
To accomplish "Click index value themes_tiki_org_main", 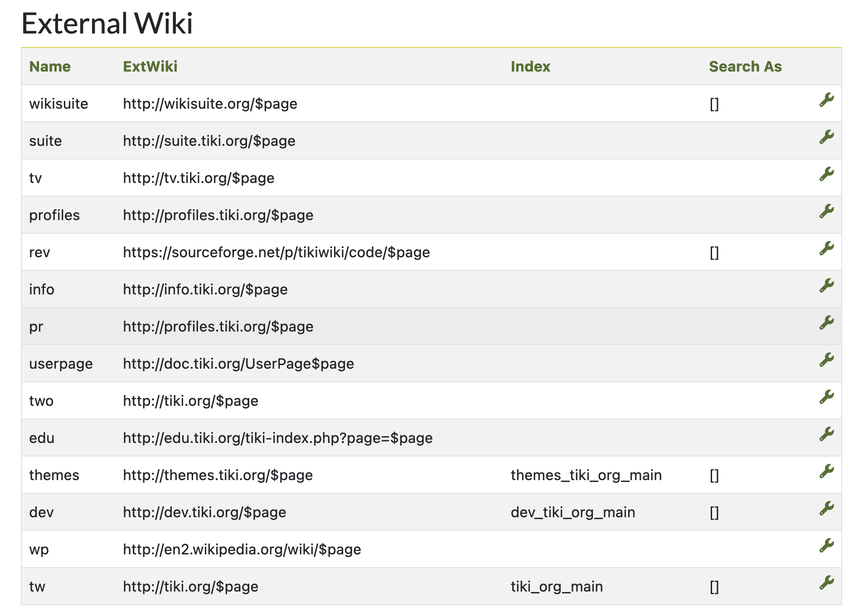I will (x=586, y=475).
